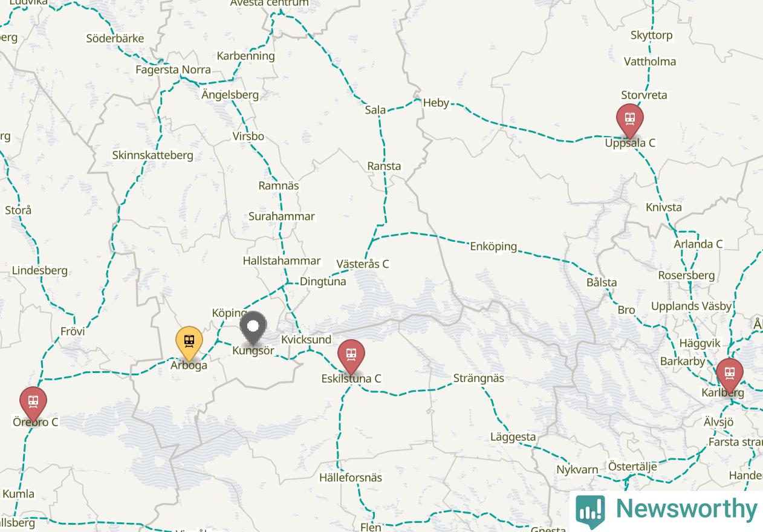
Task: Click the Fagersta Norra station label
Action: (x=173, y=70)
